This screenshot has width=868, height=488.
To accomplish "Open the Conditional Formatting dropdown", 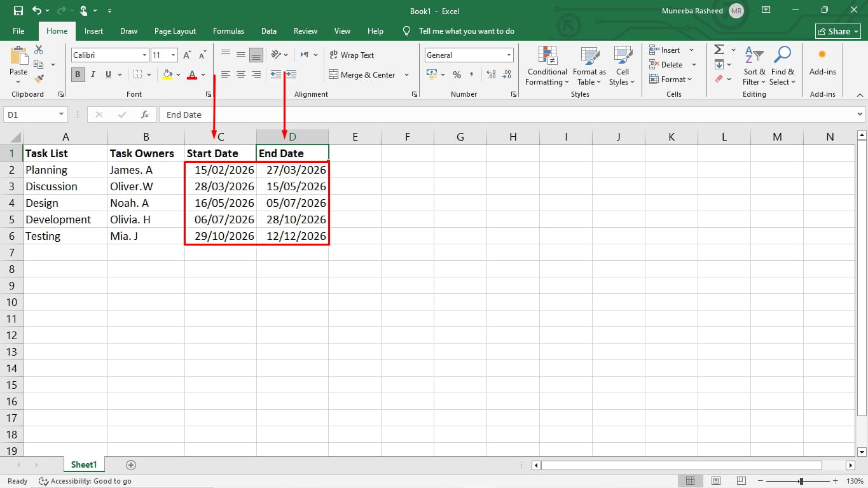I will click(547, 66).
